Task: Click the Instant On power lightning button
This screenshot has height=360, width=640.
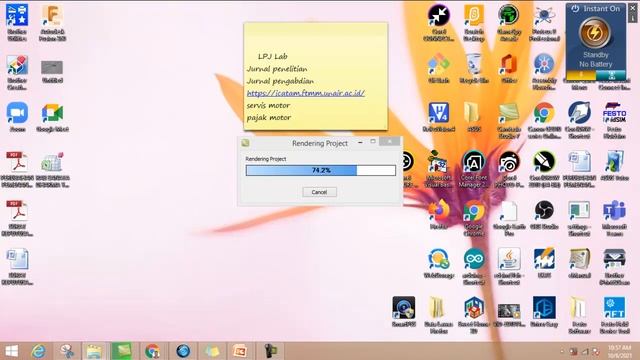Action: [x=595, y=33]
